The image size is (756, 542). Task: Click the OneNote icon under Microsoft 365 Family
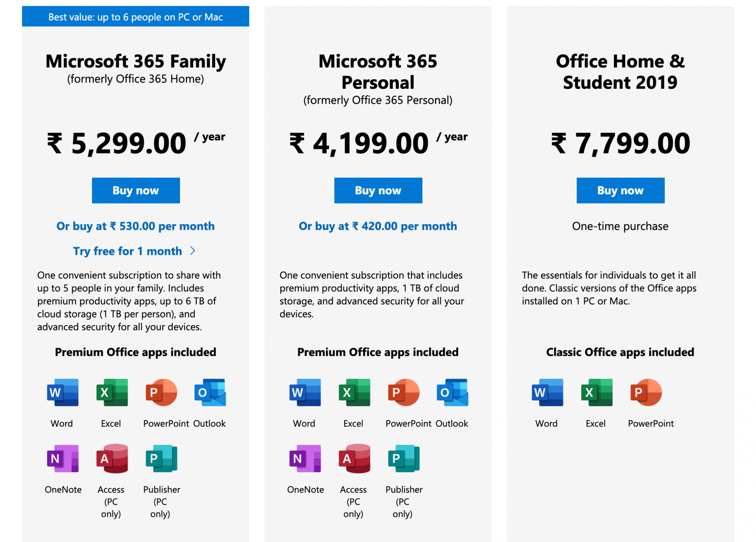pyautogui.click(x=63, y=458)
